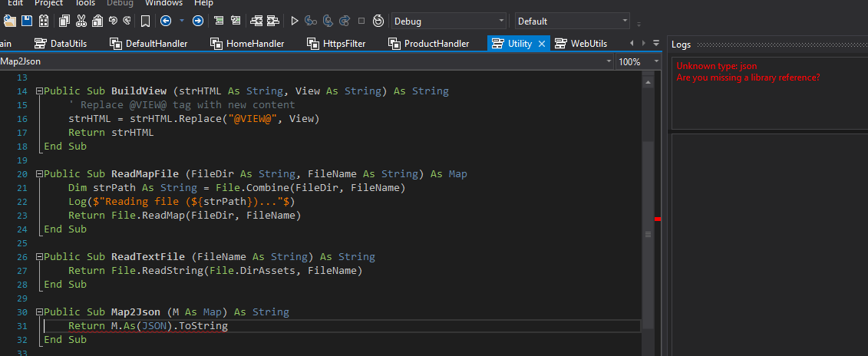Switch to the ProductHandler tab
Screen dimensions: 868x356
tap(435, 44)
